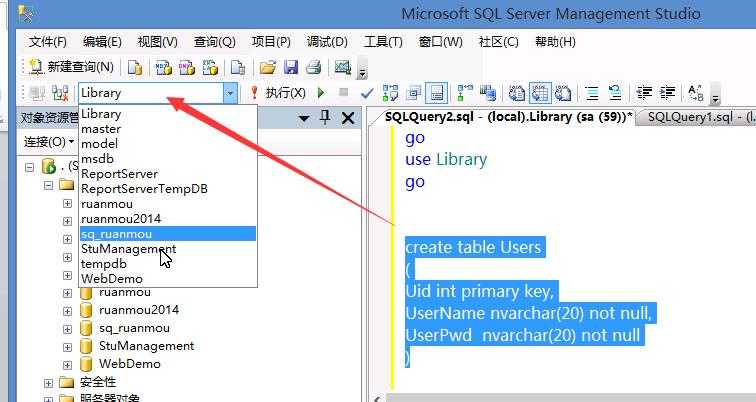This screenshot has height=402, width=756.
Task: Click the Change Connection icon
Action: [60, 93]
